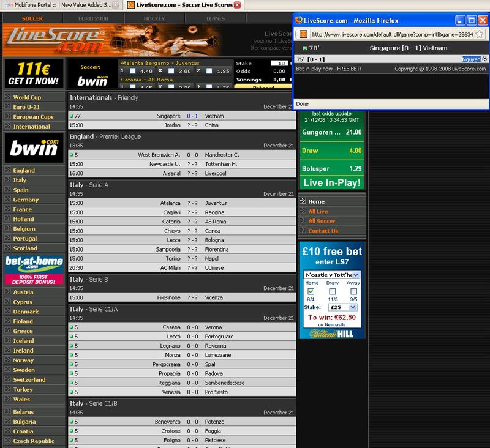The image size is (490, 448).
Task: Switch to the EURO 2008 tab
Action: point(94,18)
